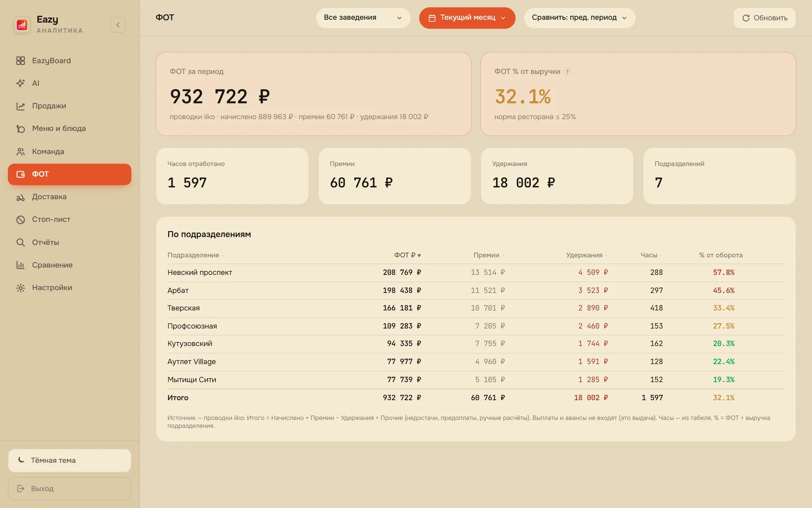The height and width of the screenshot is (508, 812).
Task: Click the Eazy app logo icon
Action: click(x=22, y=25)
